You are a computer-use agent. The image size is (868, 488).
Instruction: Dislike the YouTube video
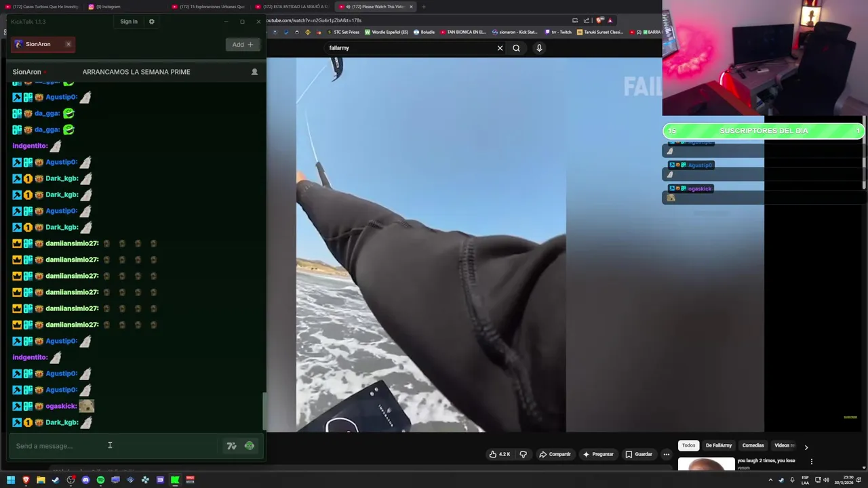(523, 454)
